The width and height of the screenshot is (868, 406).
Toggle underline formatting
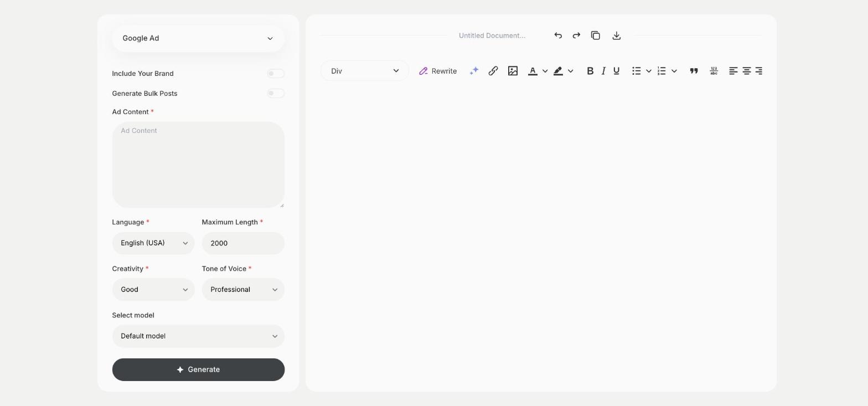(x=616, y=71)
